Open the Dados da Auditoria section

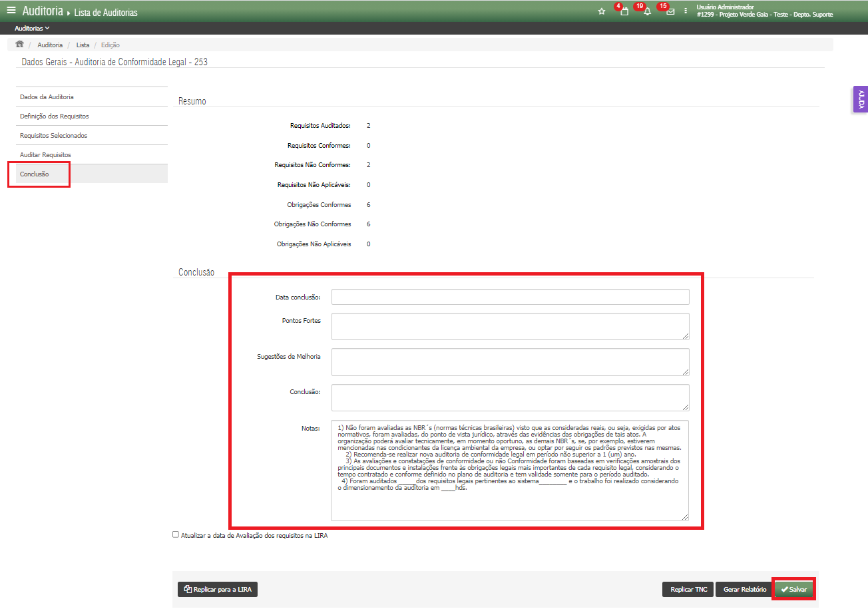click(47, 97)
